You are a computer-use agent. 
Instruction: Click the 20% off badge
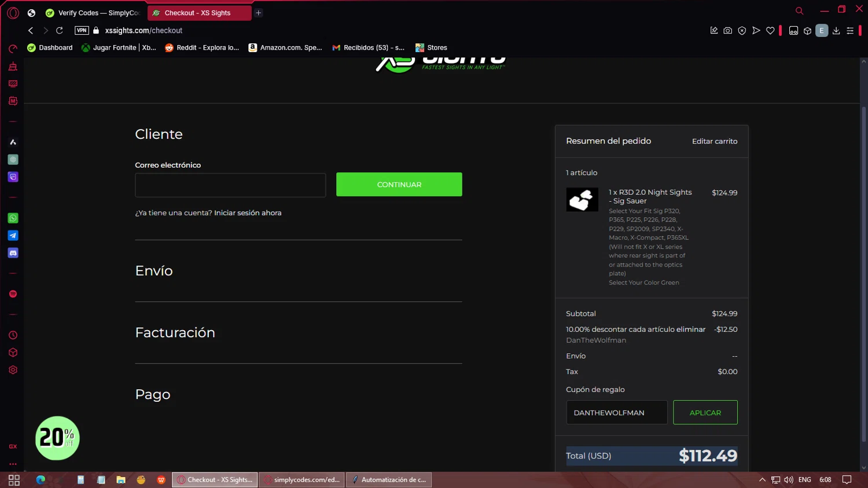click(x=57, y=438)
